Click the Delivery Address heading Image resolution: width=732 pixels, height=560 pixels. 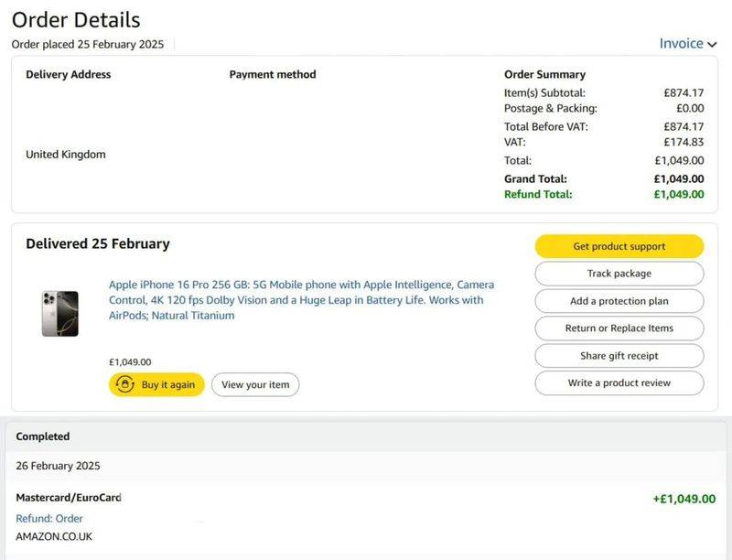(68, 75)
